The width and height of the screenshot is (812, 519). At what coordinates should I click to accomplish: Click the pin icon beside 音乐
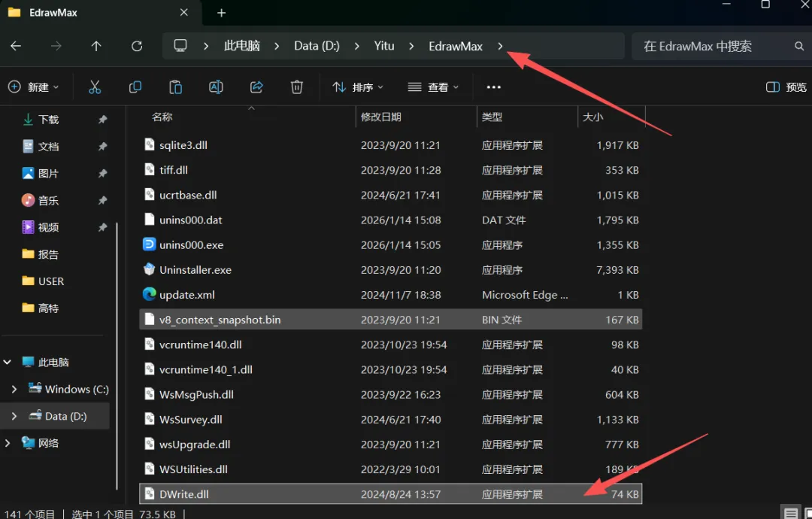[102, 200]
